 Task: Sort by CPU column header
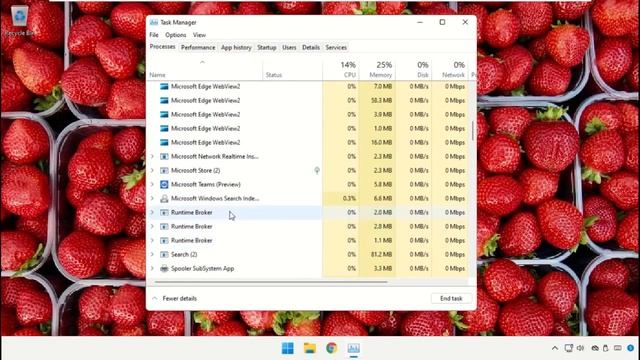pos(340,69)
